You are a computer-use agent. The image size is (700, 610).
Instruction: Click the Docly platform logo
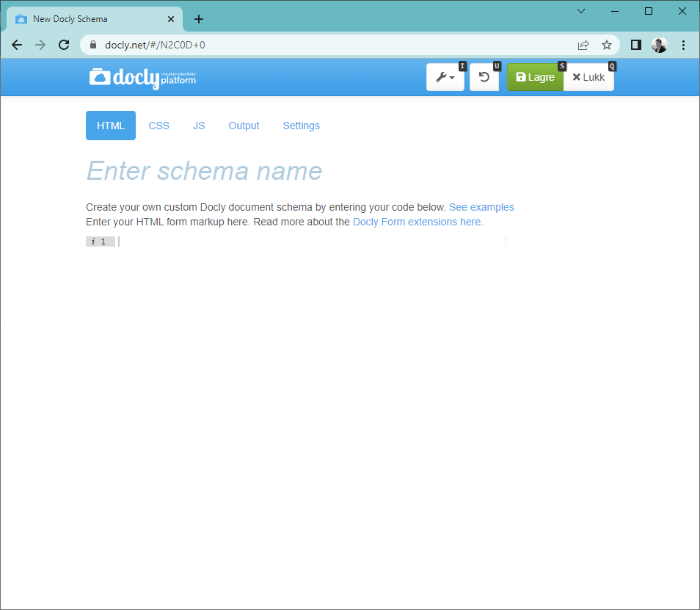pos(143,77)
